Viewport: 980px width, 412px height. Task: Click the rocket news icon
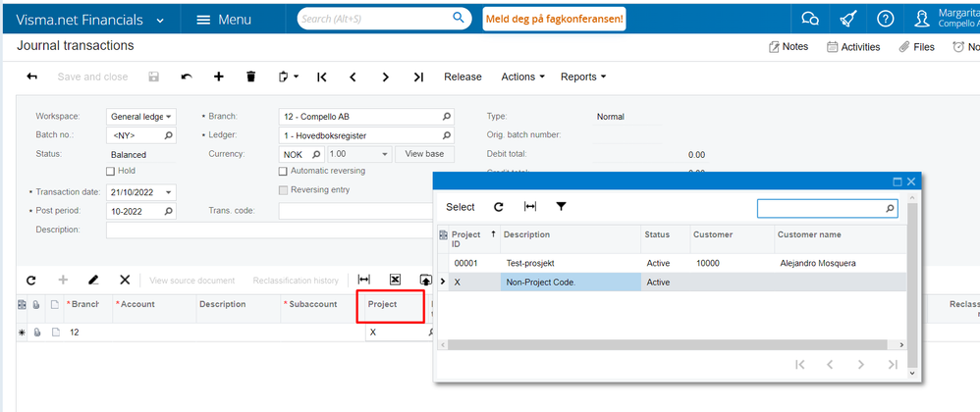[x=847, y=20]
